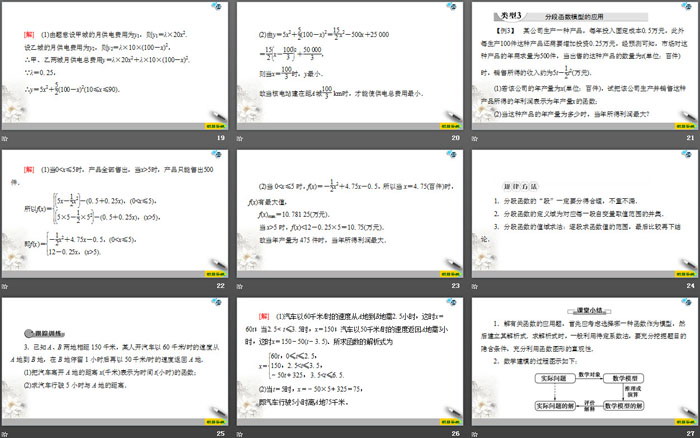Click the 规律方法 heading on slide 24
The image size is (700, 438).
(x=521, y=187)
